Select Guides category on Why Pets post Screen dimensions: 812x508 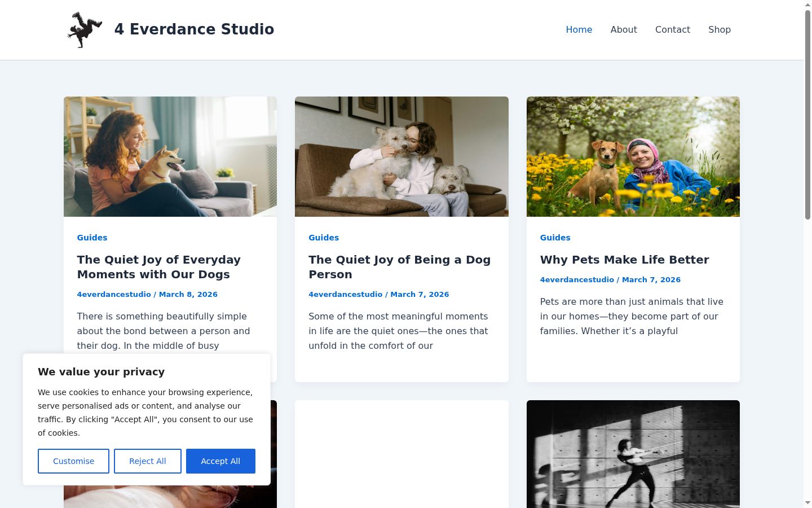click(555, 238)
